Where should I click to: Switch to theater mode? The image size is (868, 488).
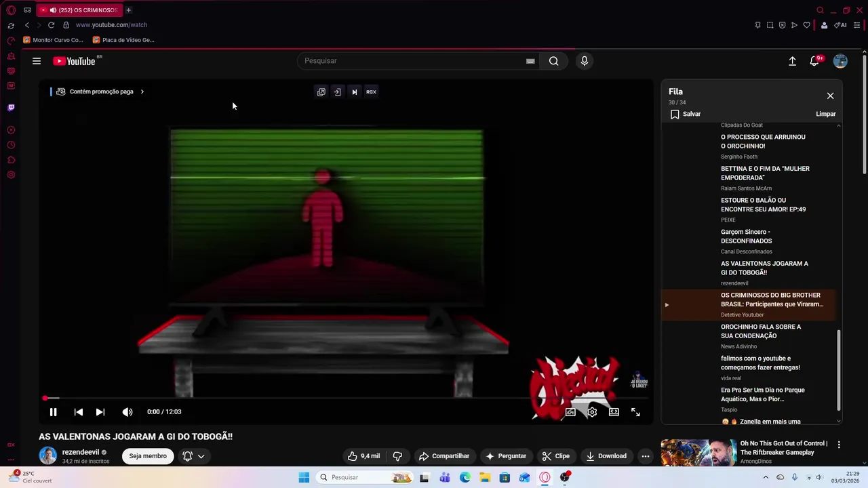614,411
